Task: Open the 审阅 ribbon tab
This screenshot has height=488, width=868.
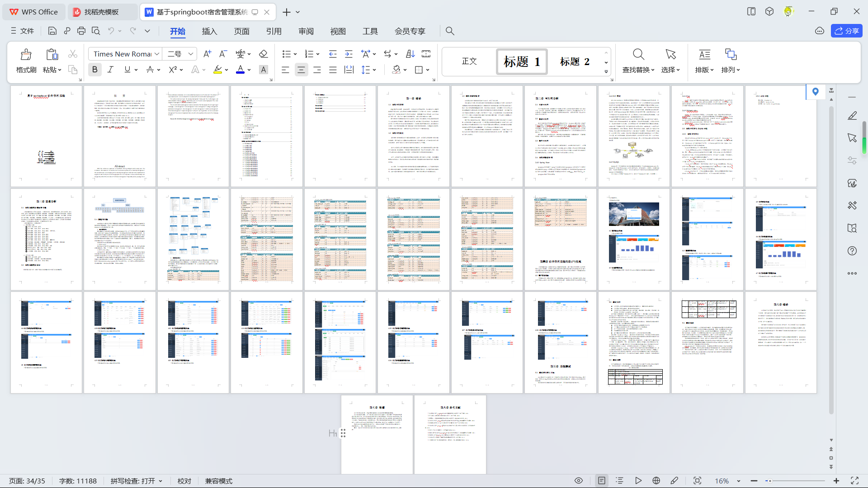Action: tap(306, 31)
